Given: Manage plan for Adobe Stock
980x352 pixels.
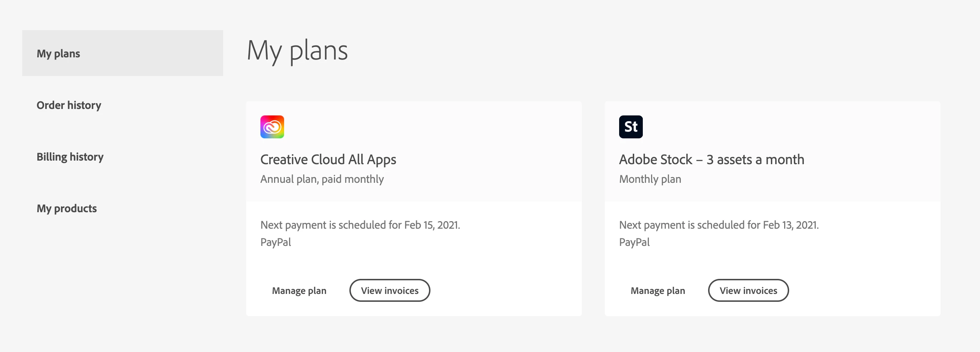Looking at the screenshot, I should coord(658,291).
